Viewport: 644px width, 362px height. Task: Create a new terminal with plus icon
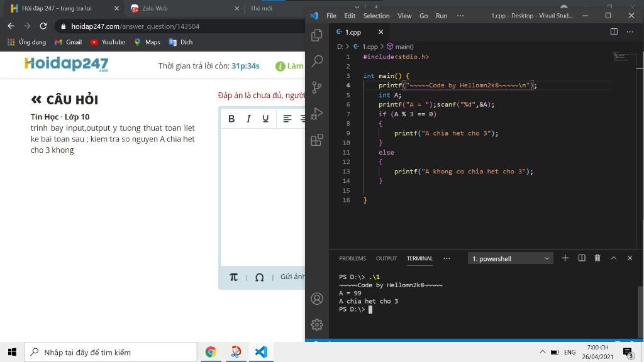tap(565, 258)
